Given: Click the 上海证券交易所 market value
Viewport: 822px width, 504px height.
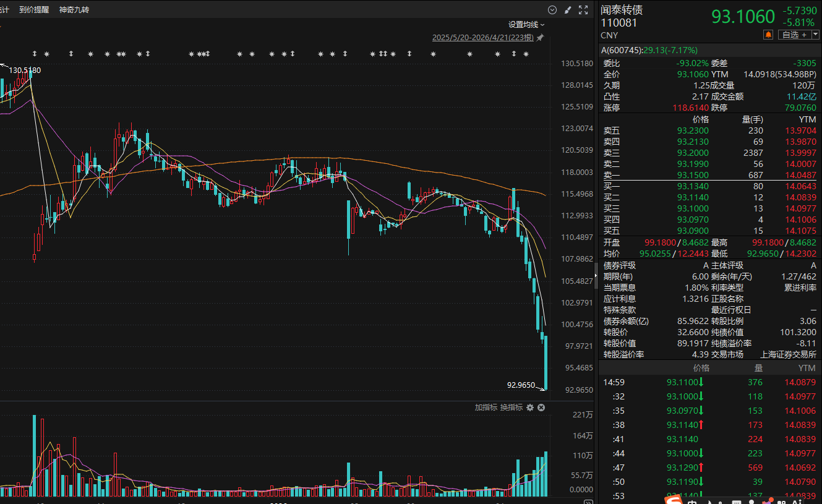Looking at the screenshot, I should tap(789, 354).
